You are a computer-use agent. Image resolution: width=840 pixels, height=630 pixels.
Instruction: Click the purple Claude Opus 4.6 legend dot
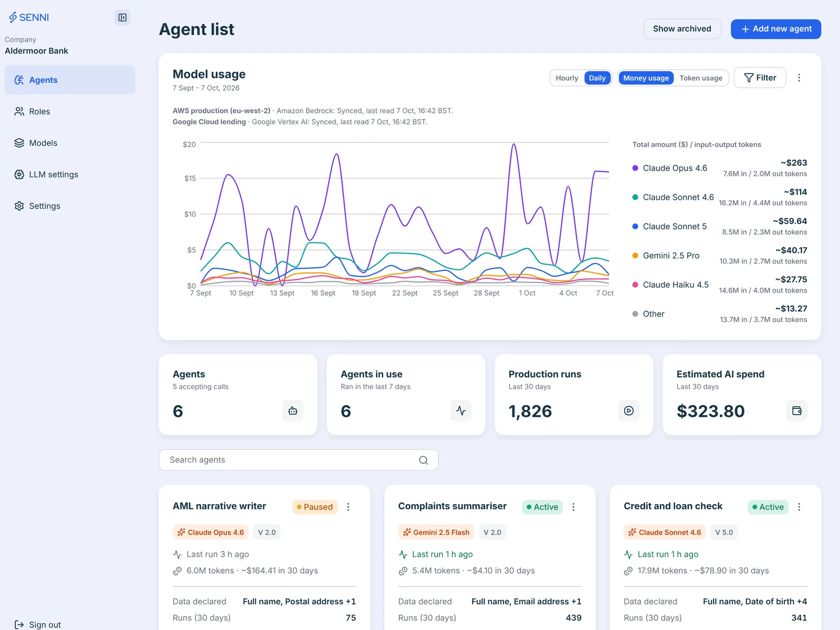tap(635, 168)
